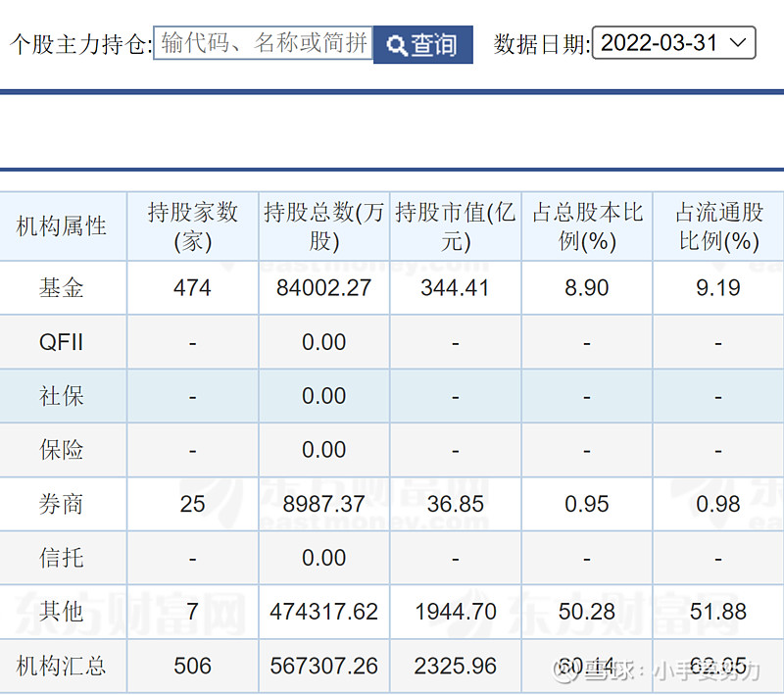Select the 保险 row label
The image size is (784, 695).
point(62,450)
